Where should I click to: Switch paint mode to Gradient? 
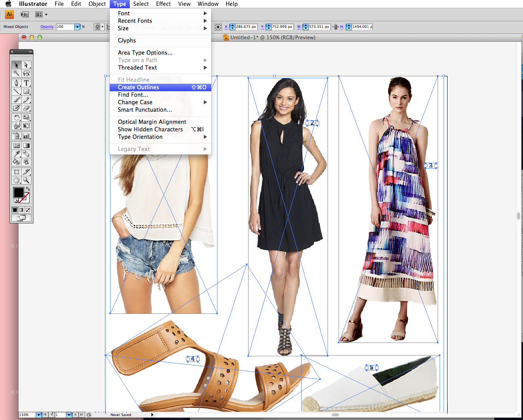(21, 210)
